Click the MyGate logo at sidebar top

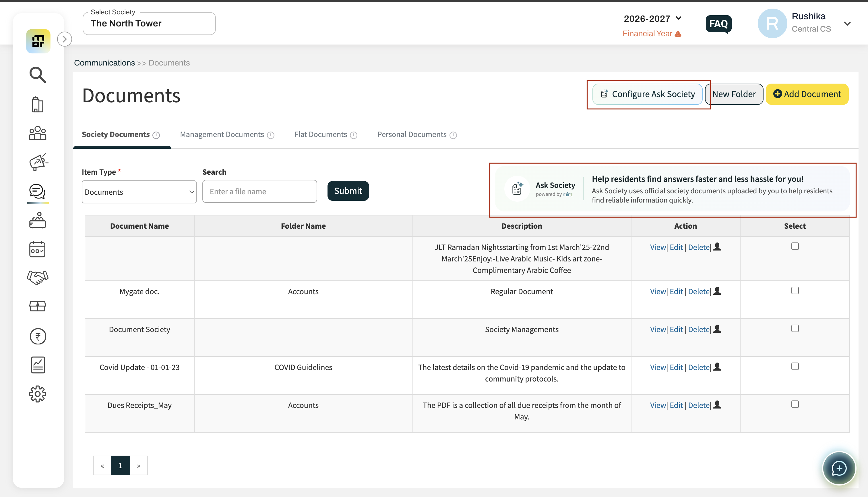(38, 41)
